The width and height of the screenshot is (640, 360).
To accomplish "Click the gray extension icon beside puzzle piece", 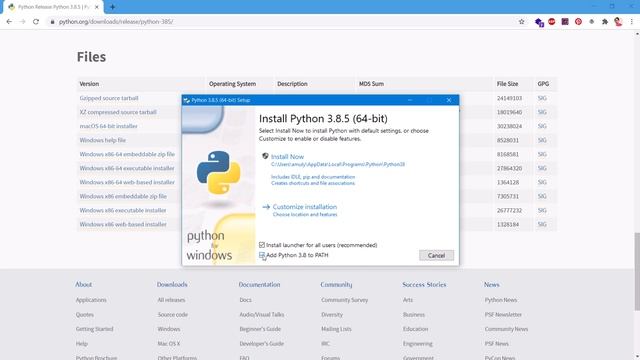I will pos(591,22).
